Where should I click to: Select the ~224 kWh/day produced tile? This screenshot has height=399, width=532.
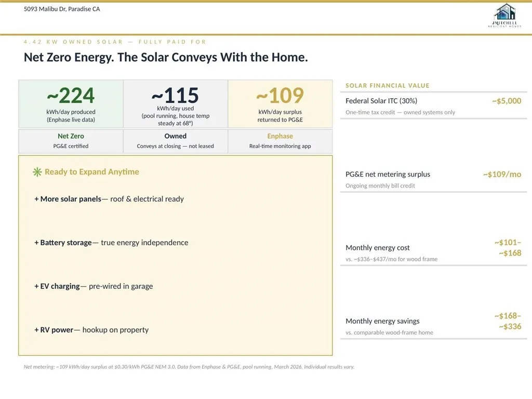pyautogui.click(x=71, y=104)
